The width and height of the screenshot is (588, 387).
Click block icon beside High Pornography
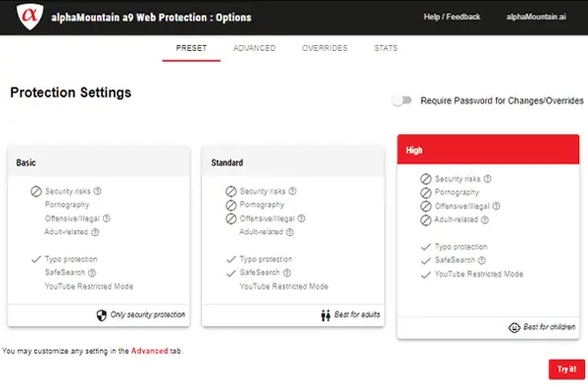pyautogui.click(x=425, y=193)
